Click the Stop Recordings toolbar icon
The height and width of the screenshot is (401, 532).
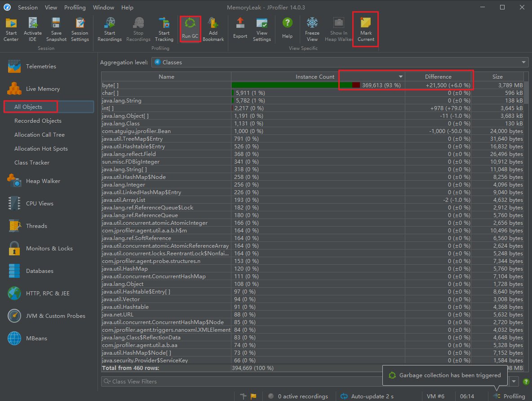coord(138,30)
